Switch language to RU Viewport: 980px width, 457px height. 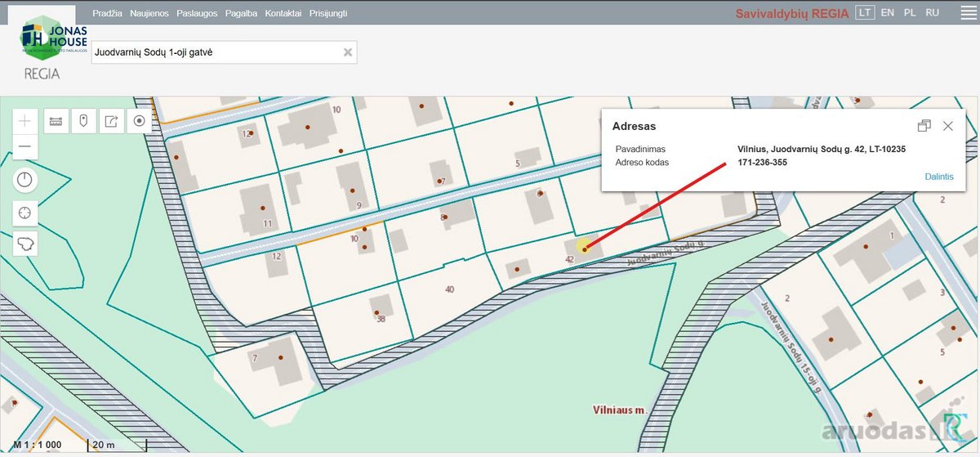[x=933, y=13]
